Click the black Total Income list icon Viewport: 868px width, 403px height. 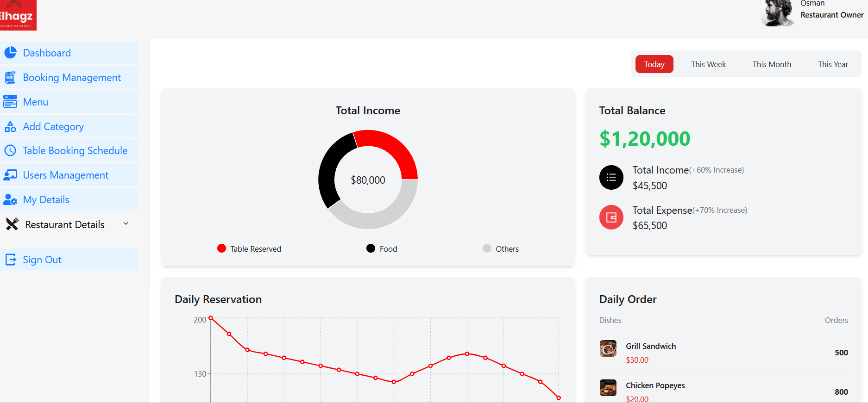point(611,178)
